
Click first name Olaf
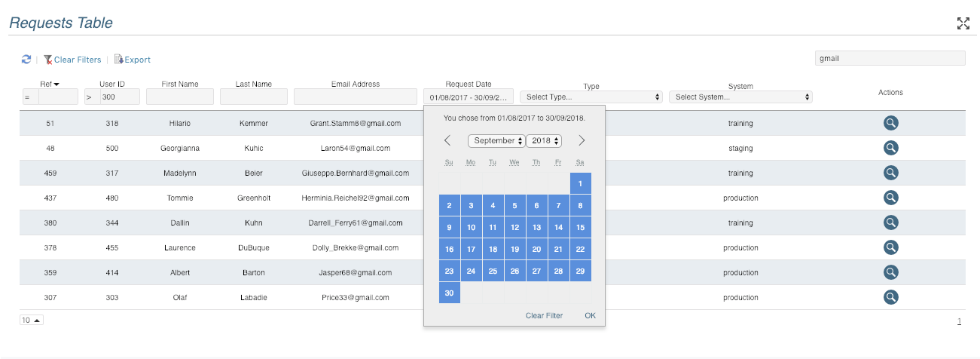[180, 297]
